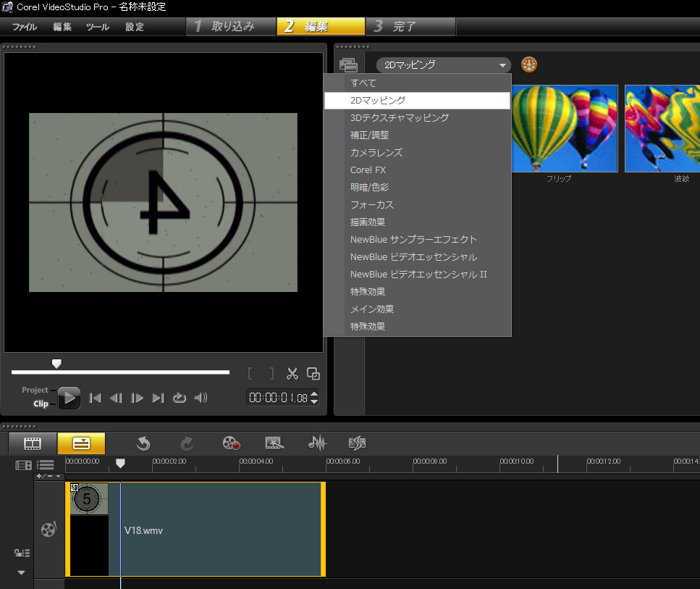Choose 描画効果 category
Viewport: 700px width, 589px height.
tap(417, 222)
